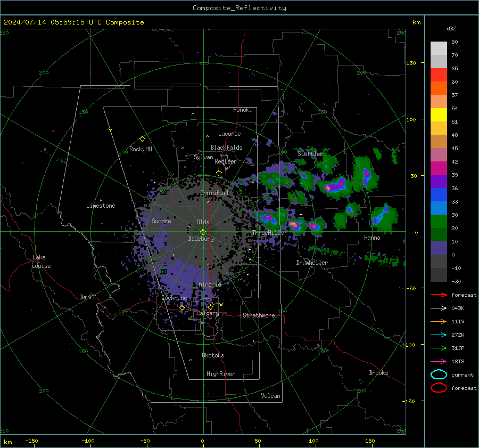Click the Stettler map label

pyautogui.click(x=310, y=154)
